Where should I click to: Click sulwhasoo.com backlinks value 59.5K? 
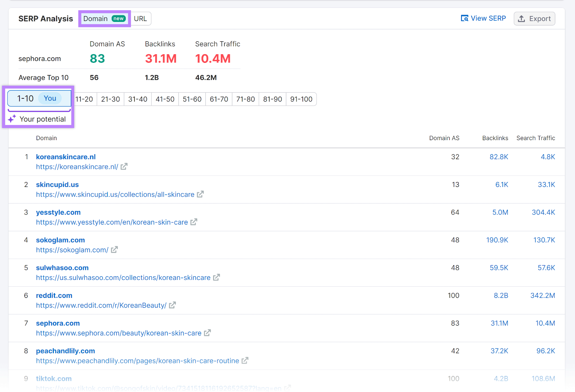tap(499, 268)
